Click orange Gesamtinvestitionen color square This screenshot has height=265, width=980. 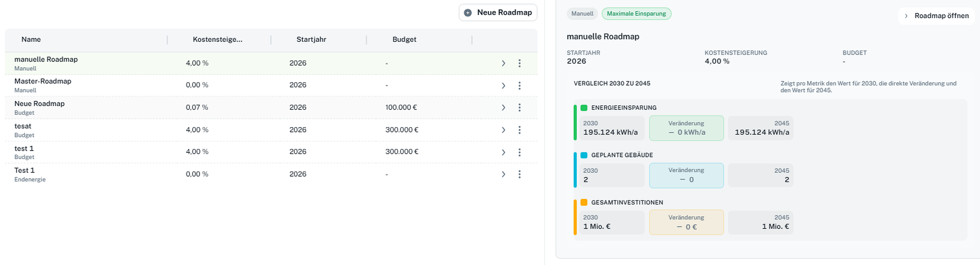(x=584, y=202)
